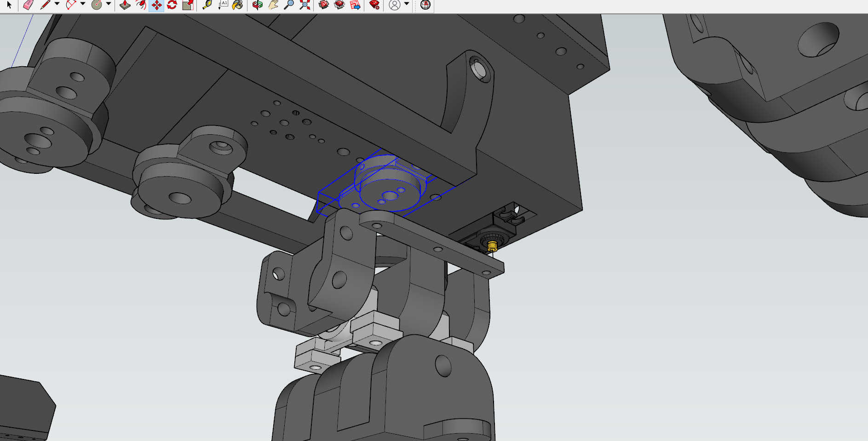Open the Extension Manager ruby icon
868x441 pixels.
[x=375, y=5]
